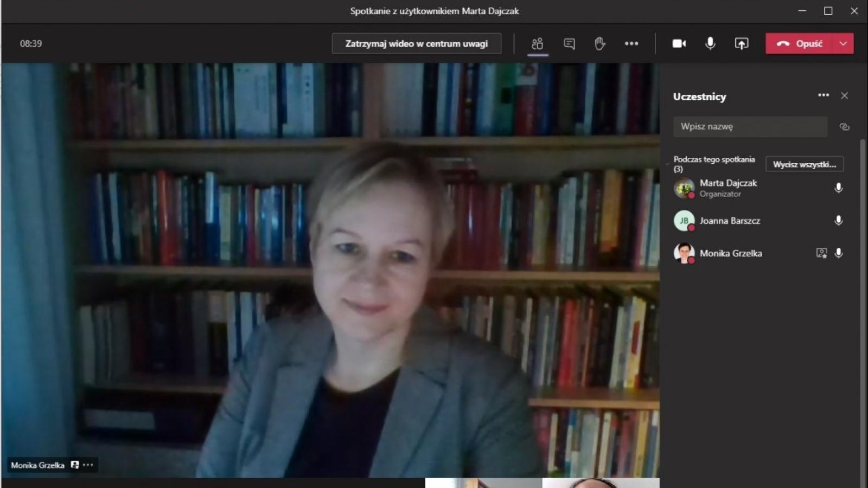Close the Uczestnicy panel

845,95
